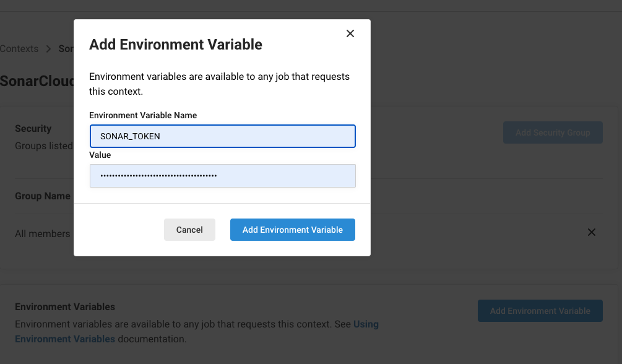Screen dimensions: 622x364
Task: Click the current context name in breadcrumb
Action: (x=66, y=49)
